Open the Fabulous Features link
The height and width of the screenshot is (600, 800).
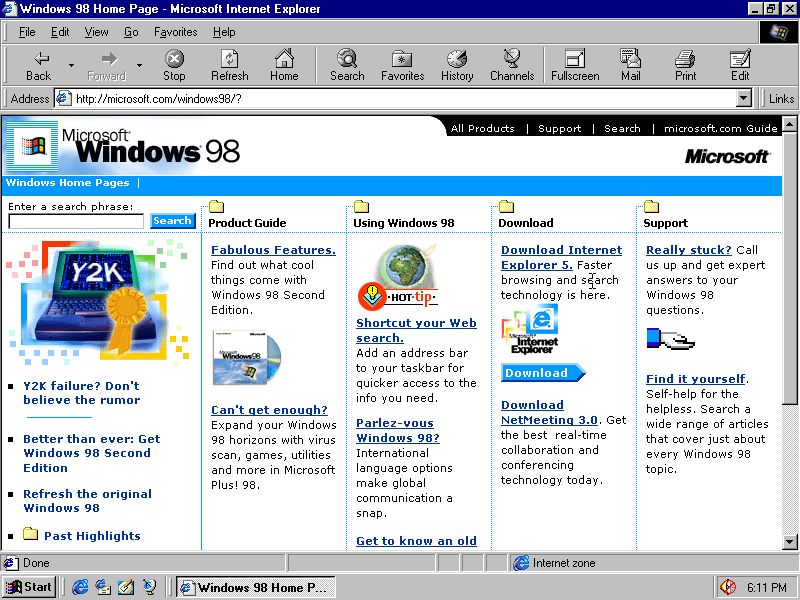pyautogui.click(x=273, y=250)
